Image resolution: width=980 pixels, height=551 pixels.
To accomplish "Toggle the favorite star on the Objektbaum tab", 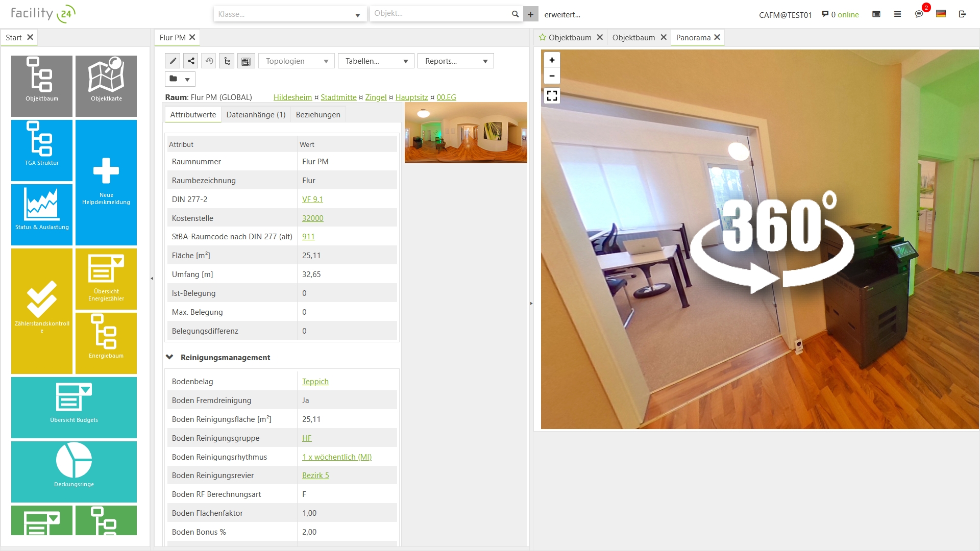I will click(542, 37).
